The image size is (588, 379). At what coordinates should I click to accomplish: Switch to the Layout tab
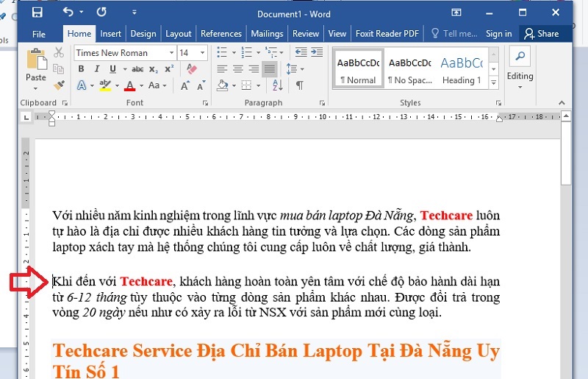(179, 34)
